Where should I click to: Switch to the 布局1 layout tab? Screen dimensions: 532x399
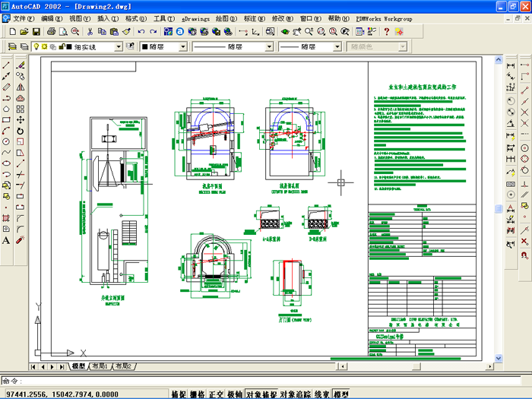(100, 366)
